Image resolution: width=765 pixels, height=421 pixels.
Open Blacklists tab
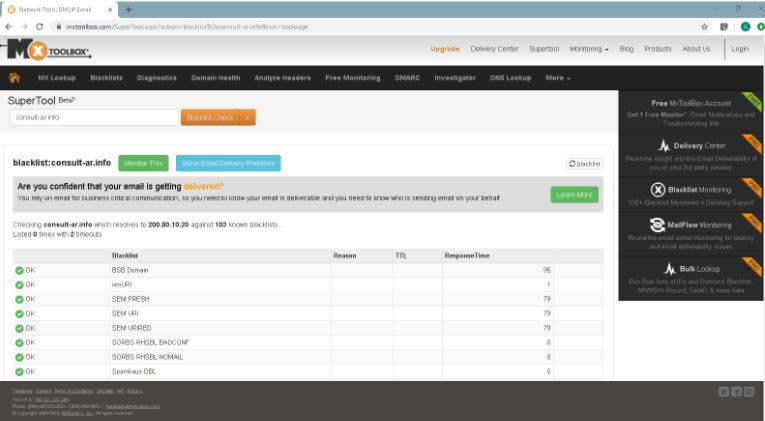pyautogui.click(x=106, y=78)
